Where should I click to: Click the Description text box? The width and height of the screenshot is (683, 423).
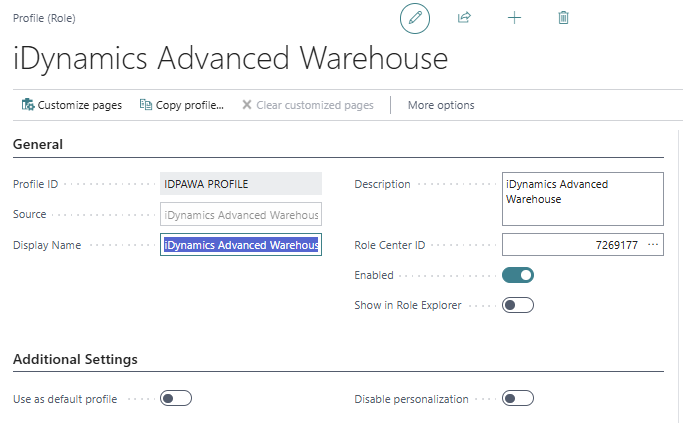coord(583,199)
